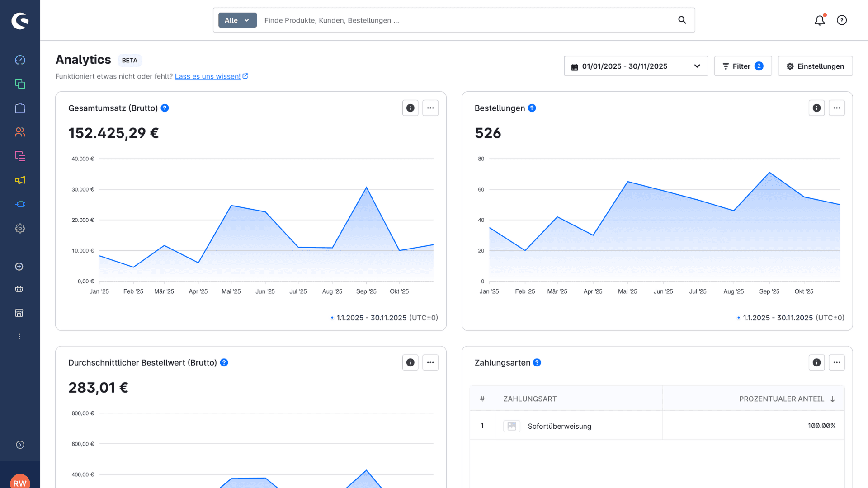Open the Catalogues icon in sidebar
868x488 pixels.
pyautogui.click(x=20, y=84)
